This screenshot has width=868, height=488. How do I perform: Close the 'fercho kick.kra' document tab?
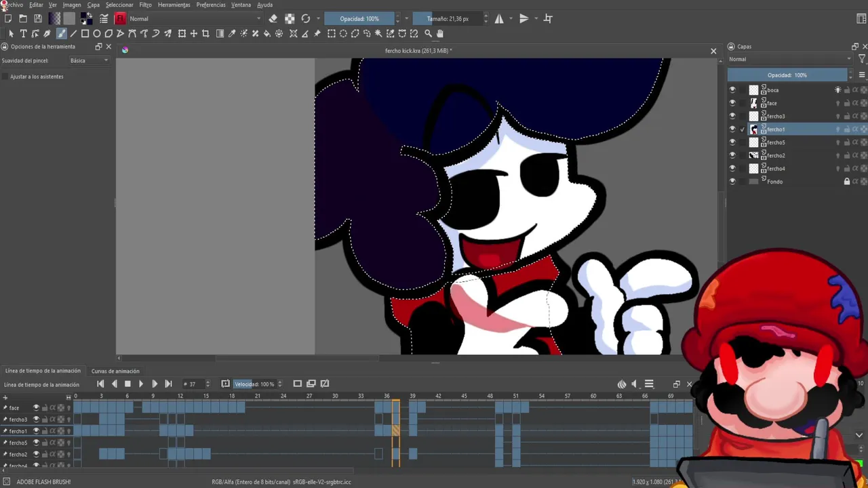point(713,51)
